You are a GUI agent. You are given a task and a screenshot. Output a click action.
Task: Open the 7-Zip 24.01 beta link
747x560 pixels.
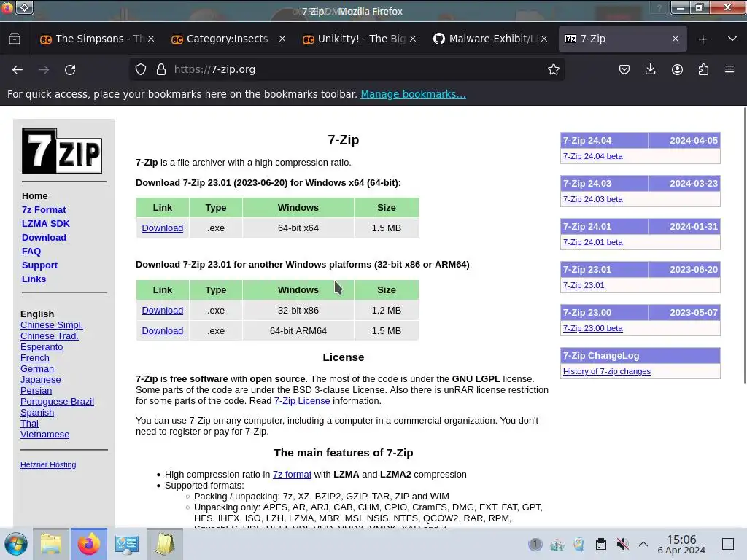[592, 242]
